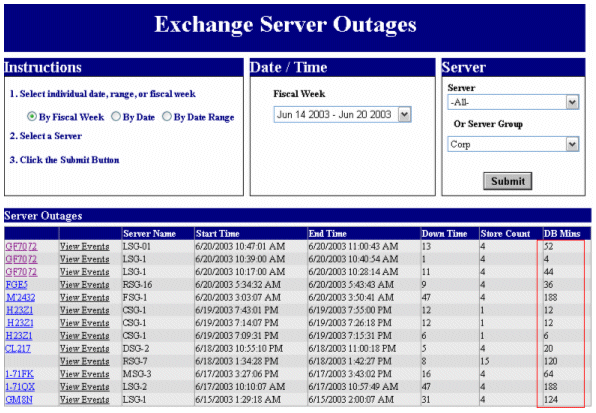Open the FGE5 ticket link
Viewport: 596px width, 413px height.
pyautogui.click(x=17, y=285)
